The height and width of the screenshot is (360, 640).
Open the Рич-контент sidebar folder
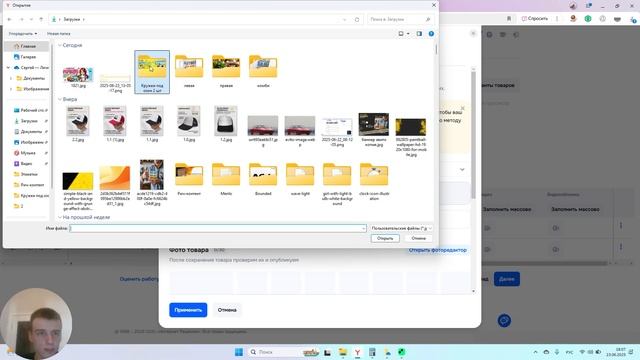pos(30,184)
